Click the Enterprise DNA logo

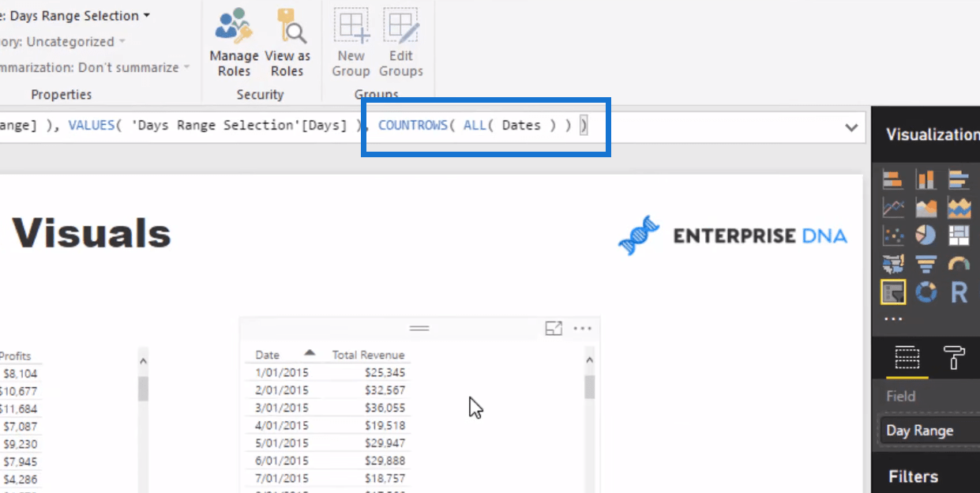pyautogui.click(x=733, y=235)
